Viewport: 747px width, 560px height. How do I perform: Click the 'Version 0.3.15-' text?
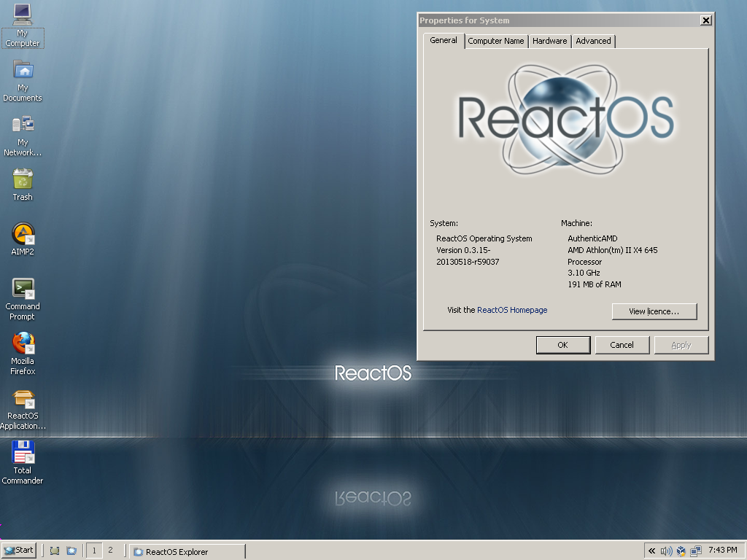coord(463,250)
